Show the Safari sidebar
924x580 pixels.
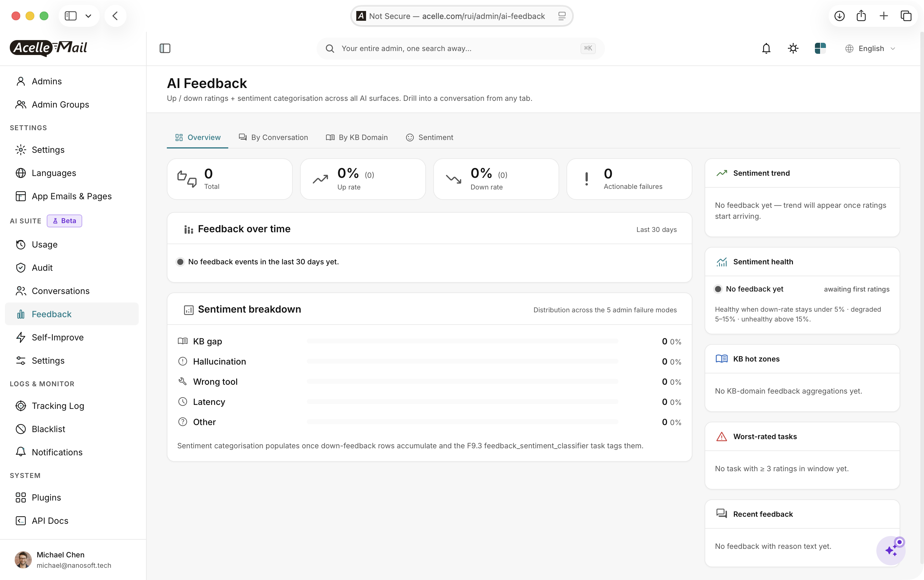[71, 16]
